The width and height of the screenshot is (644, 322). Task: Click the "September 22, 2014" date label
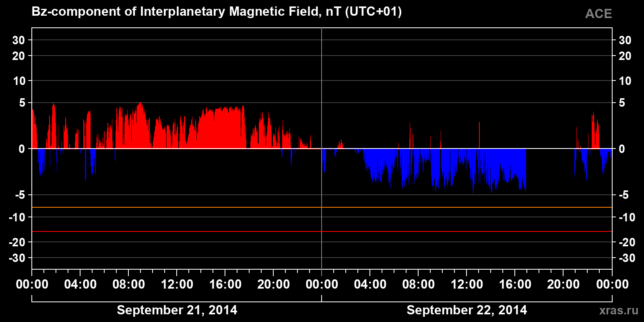tap(467, 310)
